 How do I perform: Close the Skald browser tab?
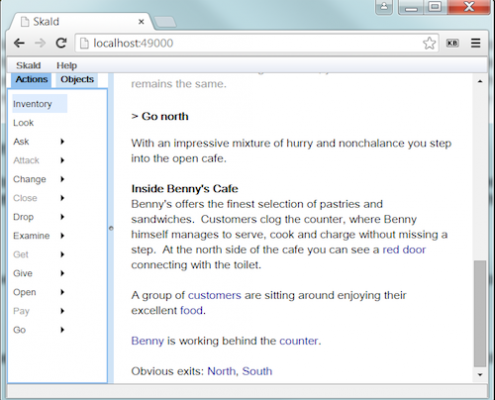point(141,22)
